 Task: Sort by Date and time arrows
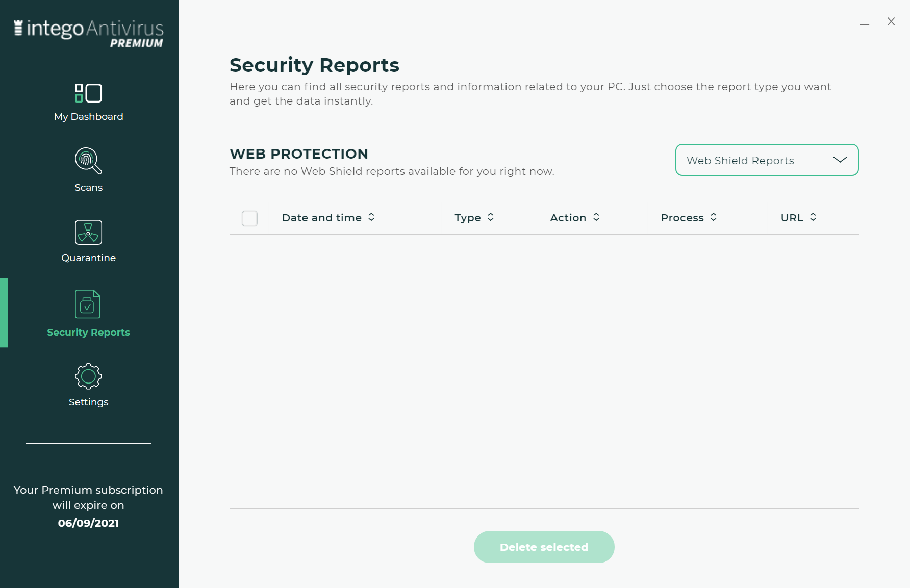pyautogui.click(x=371, y=217)
